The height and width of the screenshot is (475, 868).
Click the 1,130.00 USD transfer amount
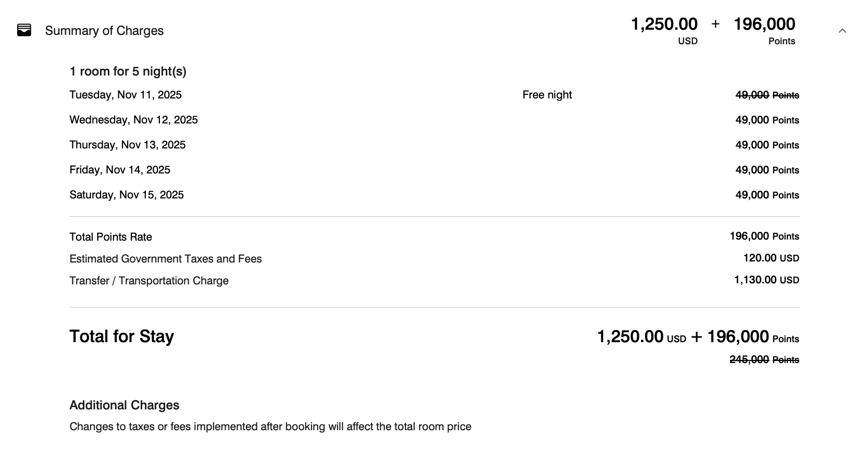(766, 280)
